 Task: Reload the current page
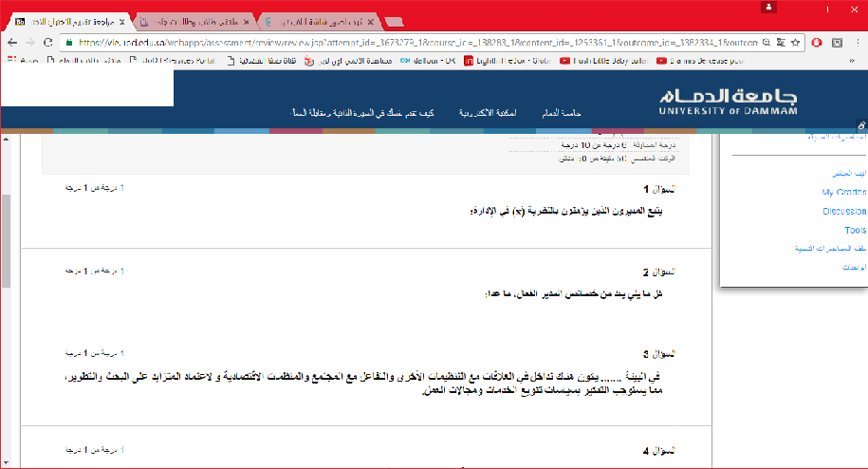[48, 43]
